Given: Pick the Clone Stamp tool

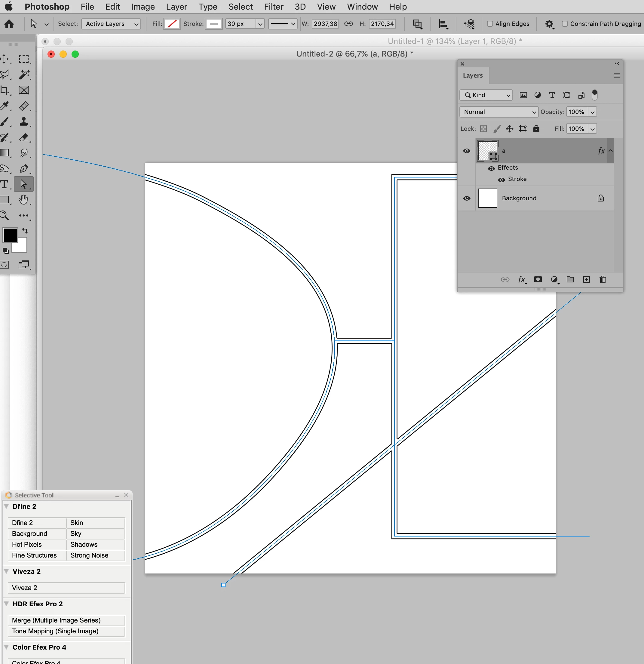Looking at the screenshot, I should click(x=24, y=121).
